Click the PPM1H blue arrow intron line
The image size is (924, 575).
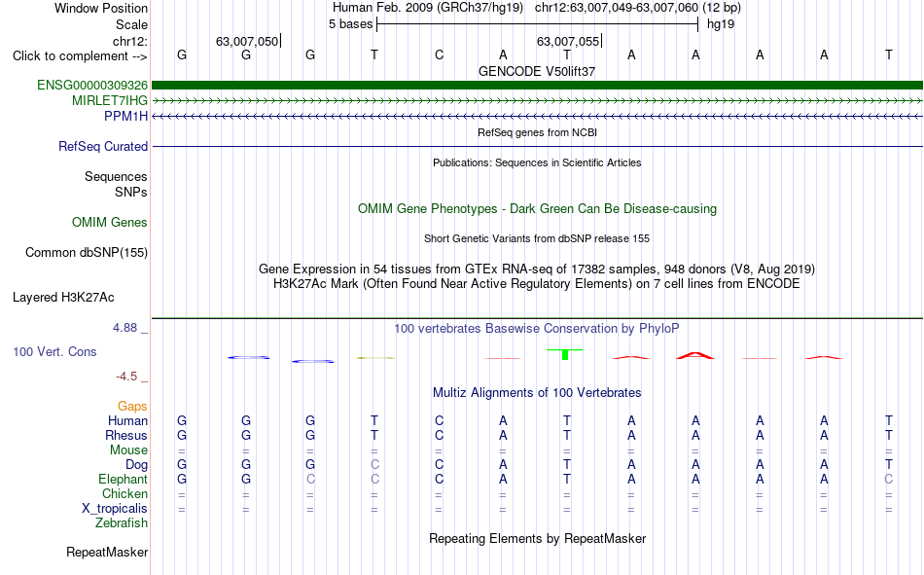(x=538, y=116)
